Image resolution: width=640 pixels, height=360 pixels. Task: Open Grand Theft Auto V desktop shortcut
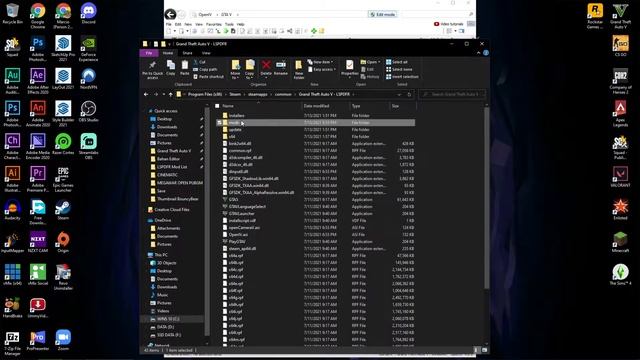click(620, 16)
